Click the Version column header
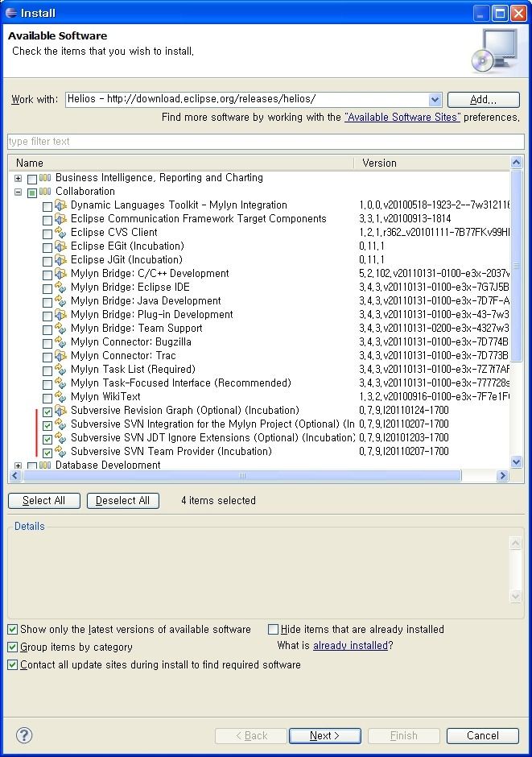Image resolution: width=532 pixels, height=757 pixels. (x=431, y=163)
